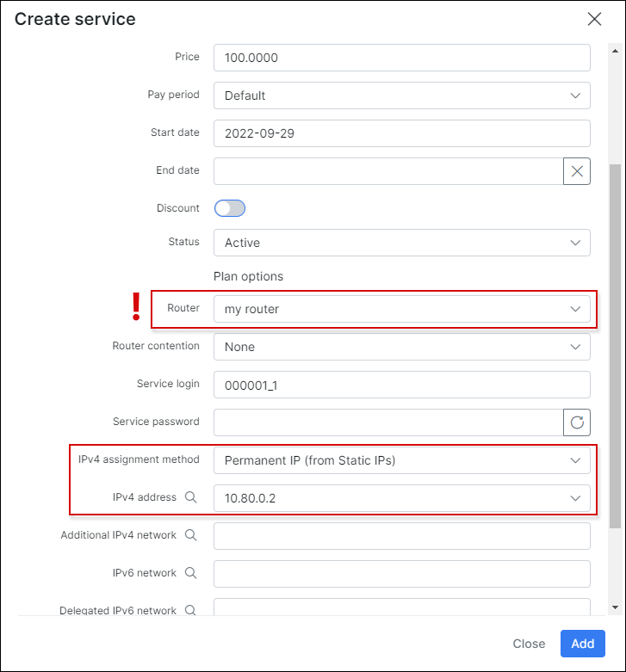Clear the End date field with X icon
The height and width of the screenshot is (672, 626).
[x=577, y=171]
